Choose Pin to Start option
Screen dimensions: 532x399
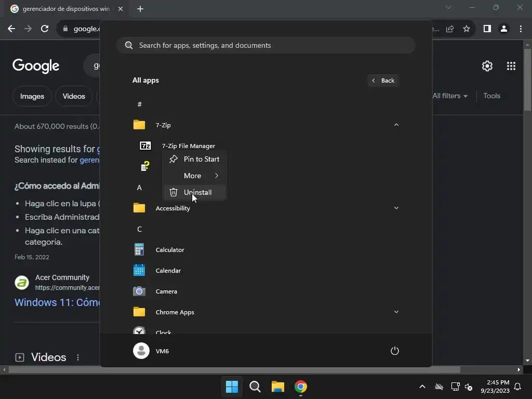pos(194,159)
